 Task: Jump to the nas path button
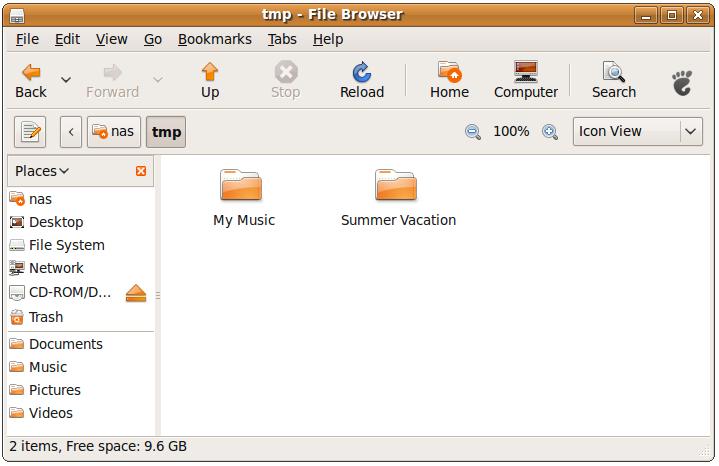click(x=114, y=132)
